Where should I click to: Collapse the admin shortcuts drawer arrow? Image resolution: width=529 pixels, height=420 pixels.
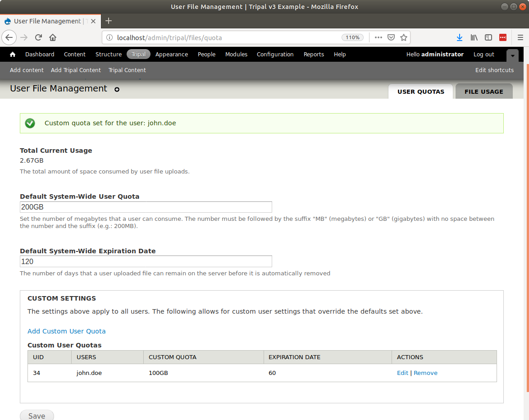[512, 55]
